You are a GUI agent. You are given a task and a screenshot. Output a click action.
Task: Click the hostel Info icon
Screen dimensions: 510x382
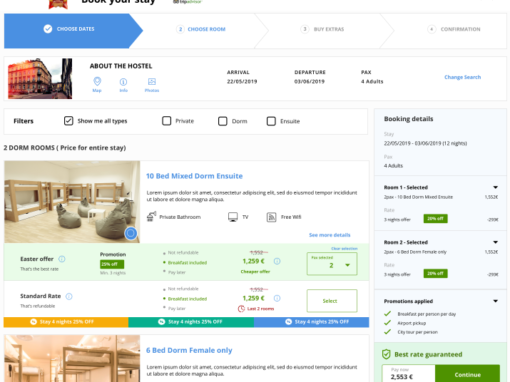[x=123, y=82]
